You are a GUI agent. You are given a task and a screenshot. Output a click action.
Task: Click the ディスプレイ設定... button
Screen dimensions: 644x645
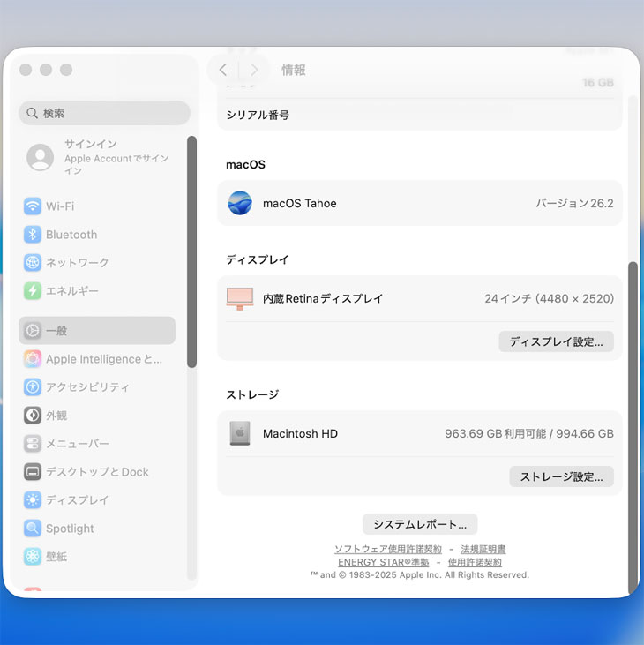[556, 341]
